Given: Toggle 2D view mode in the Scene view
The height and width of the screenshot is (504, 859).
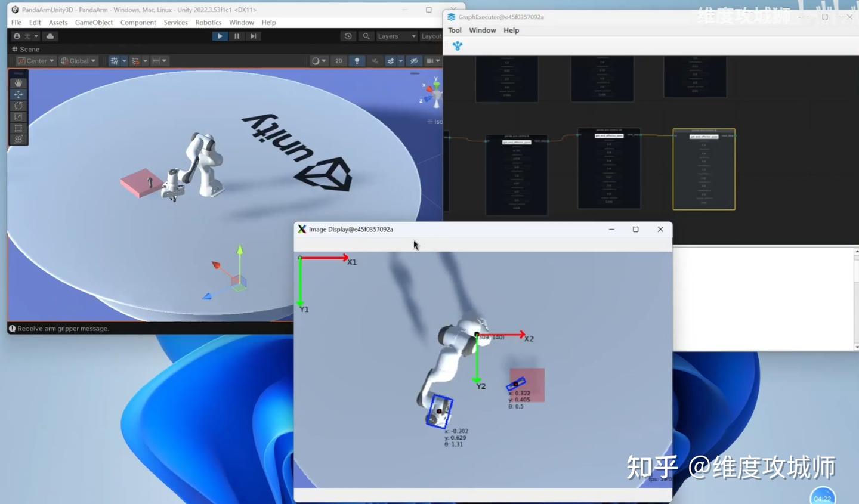Looking at the screenshot, I should 338,60.
